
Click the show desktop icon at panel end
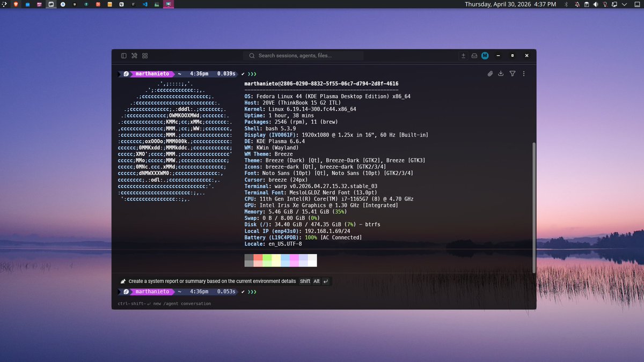pyautogui.click(x=637, y=4)
